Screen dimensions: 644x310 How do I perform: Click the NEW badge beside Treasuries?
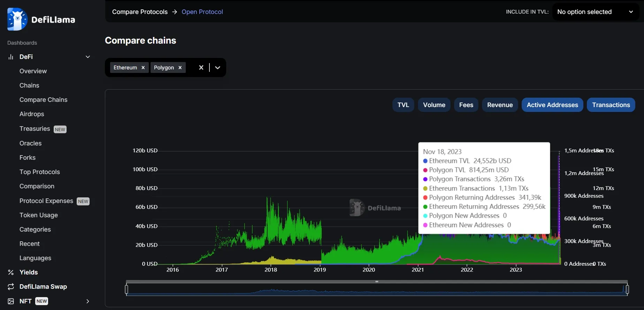point(60,129)
